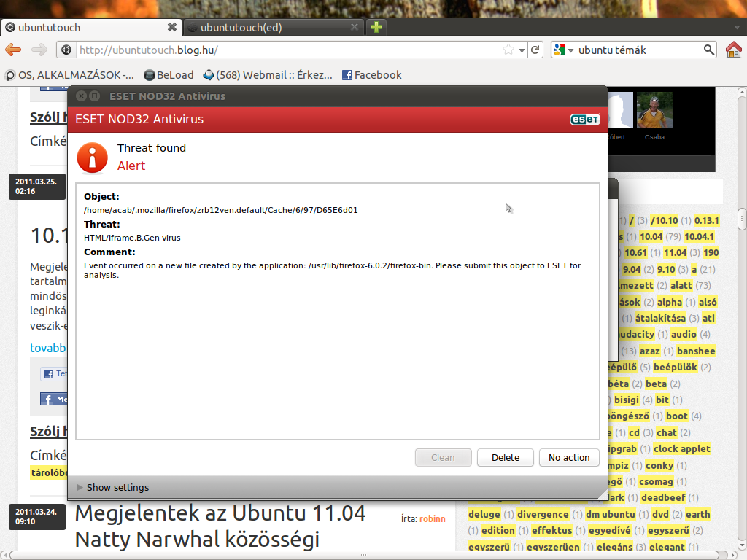Click the horizontal scrollbar at bottom
Screen dimensions: 747x560
(363, 555)
